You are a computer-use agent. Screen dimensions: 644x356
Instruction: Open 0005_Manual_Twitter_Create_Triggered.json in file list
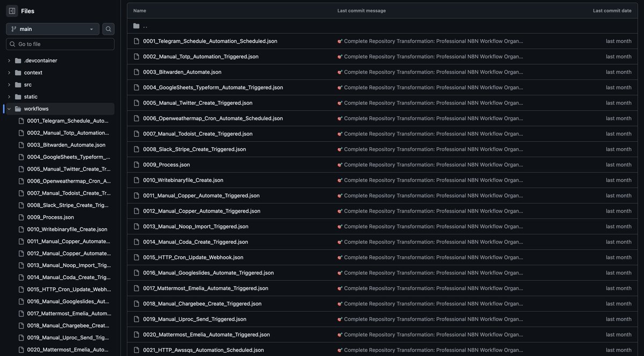pos(197,103)
